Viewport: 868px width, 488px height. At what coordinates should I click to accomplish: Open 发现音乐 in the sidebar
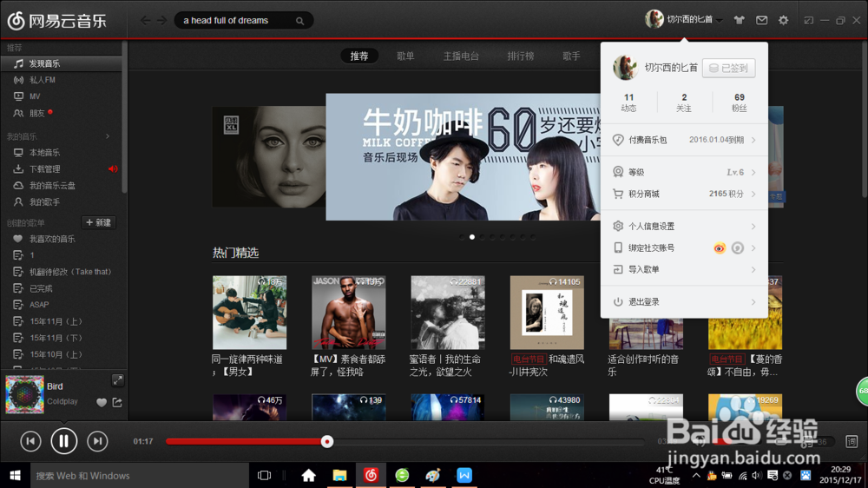(x=61, y=63)
